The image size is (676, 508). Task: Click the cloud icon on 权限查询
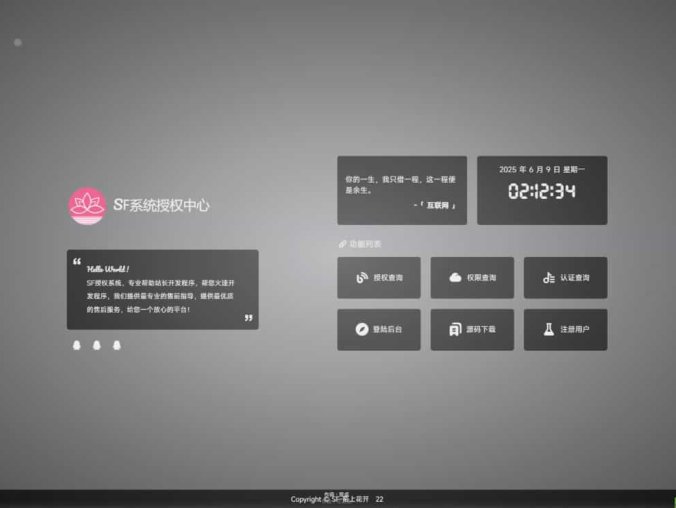coord(455,278)
